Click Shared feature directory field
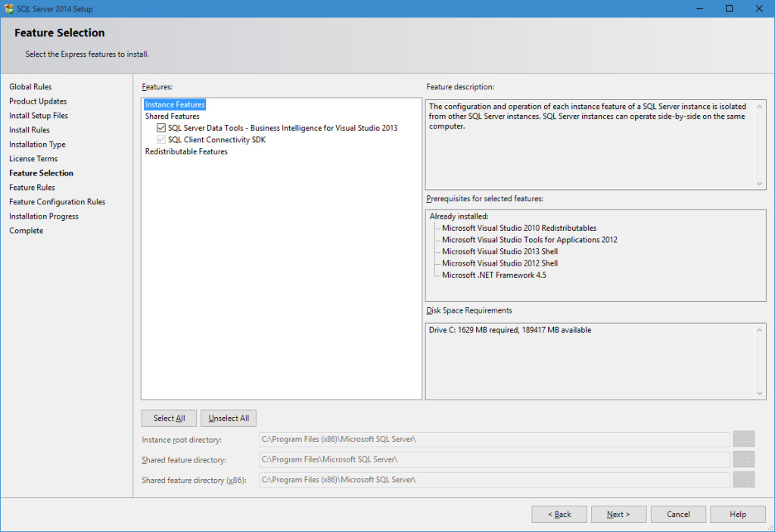Screen dimensions: 775x532 pyautogui.click(x=494, y=460)
